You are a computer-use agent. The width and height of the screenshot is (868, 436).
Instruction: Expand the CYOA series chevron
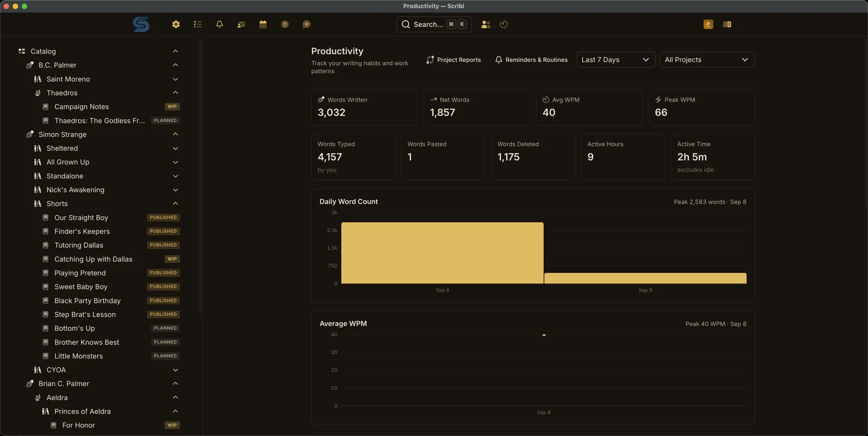(x=175, y=370)
